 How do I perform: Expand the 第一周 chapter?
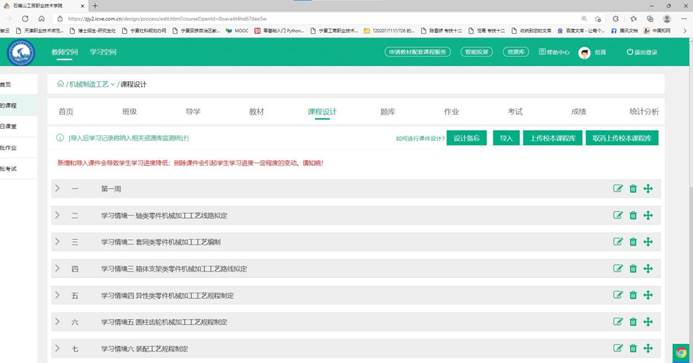57,188
